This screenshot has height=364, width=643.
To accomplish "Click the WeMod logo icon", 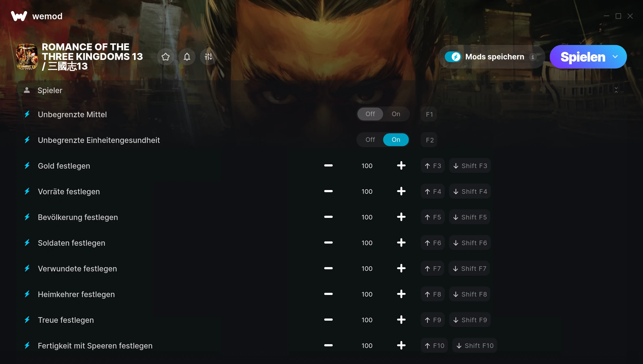I will (x=19, y=16).
